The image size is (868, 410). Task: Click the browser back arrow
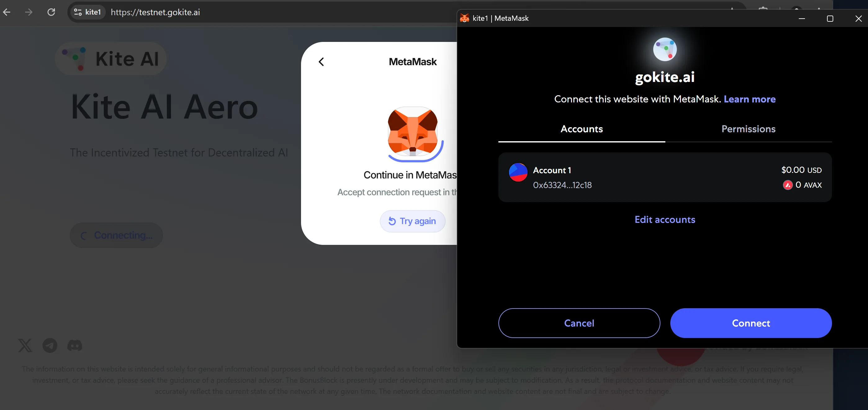pyautogui.click(x=7, y=12)
